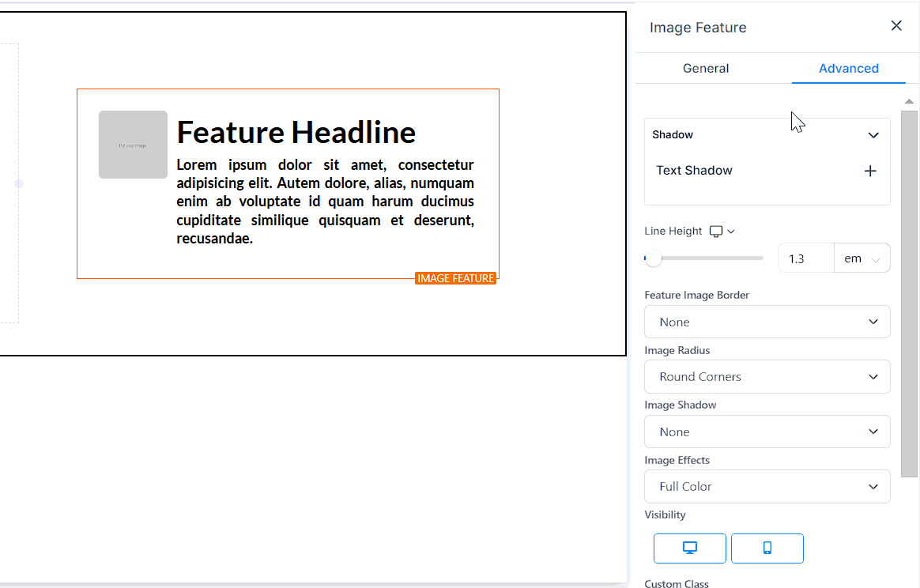Open the Image Effects dropdown
This screenshot has width=920, height=588.
tap(767, 487)
